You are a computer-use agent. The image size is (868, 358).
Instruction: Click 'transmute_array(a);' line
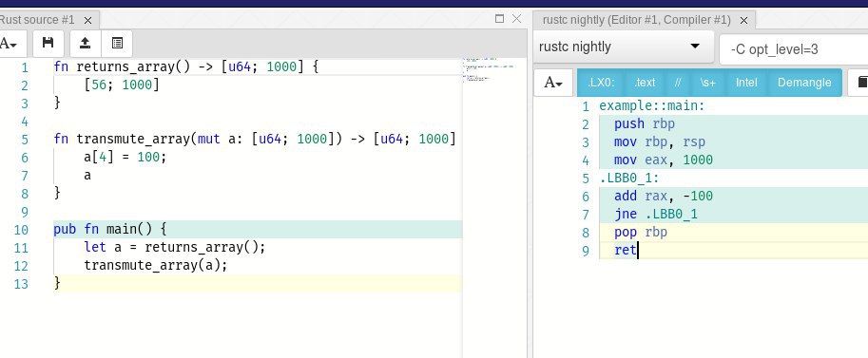pyautogui.click(x=156, y=266)
